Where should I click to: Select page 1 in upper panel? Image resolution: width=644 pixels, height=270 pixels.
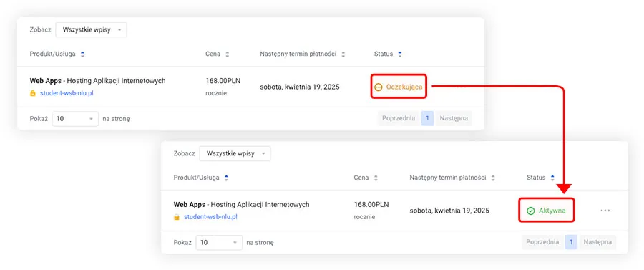coord(427,118)
